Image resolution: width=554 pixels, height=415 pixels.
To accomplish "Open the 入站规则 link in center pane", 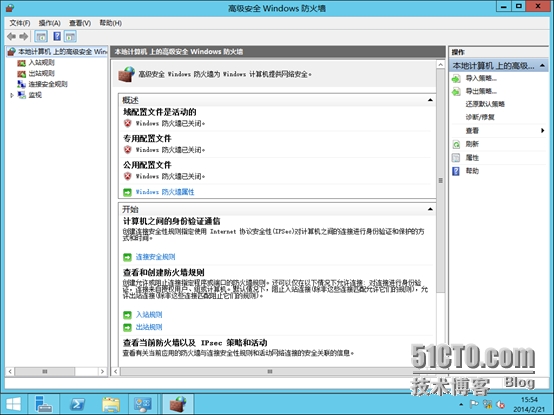I will (149, 315).
